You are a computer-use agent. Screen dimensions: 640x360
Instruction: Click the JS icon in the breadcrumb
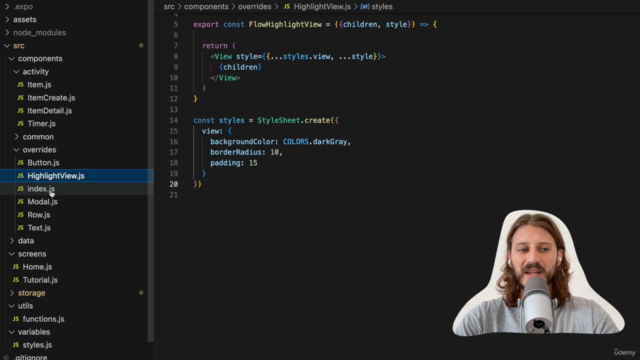pos(287,7)
